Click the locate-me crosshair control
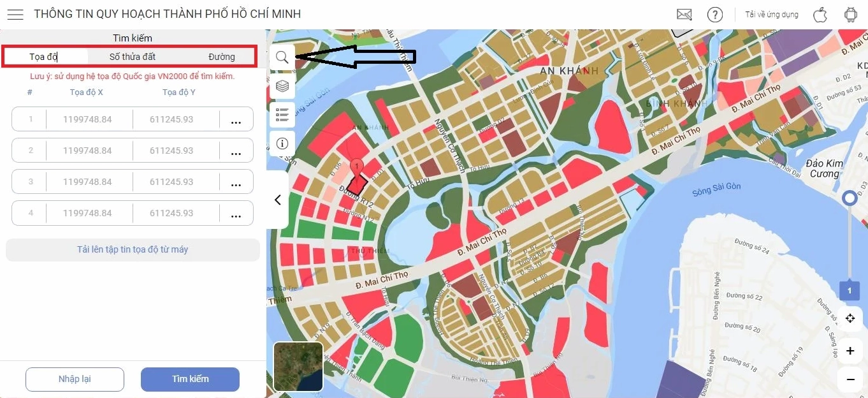This screenshot has height=398, width=868. coord(850,318)
